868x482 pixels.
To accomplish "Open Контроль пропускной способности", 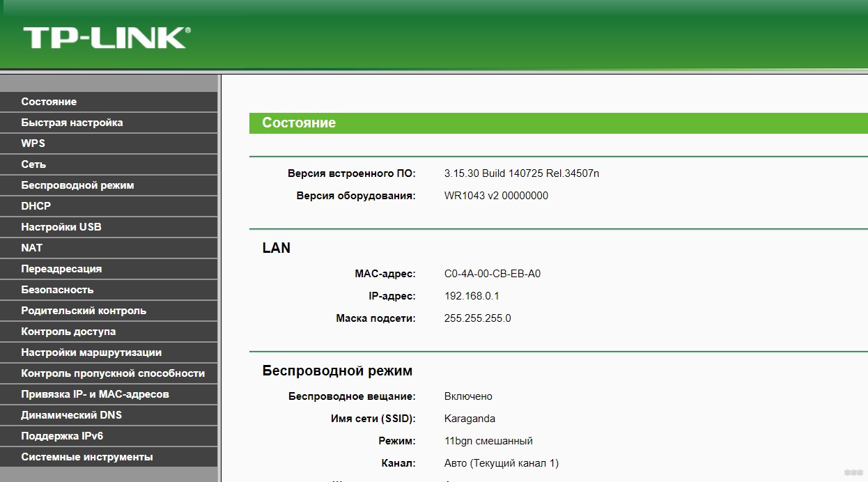I will [x=109, y=373].
